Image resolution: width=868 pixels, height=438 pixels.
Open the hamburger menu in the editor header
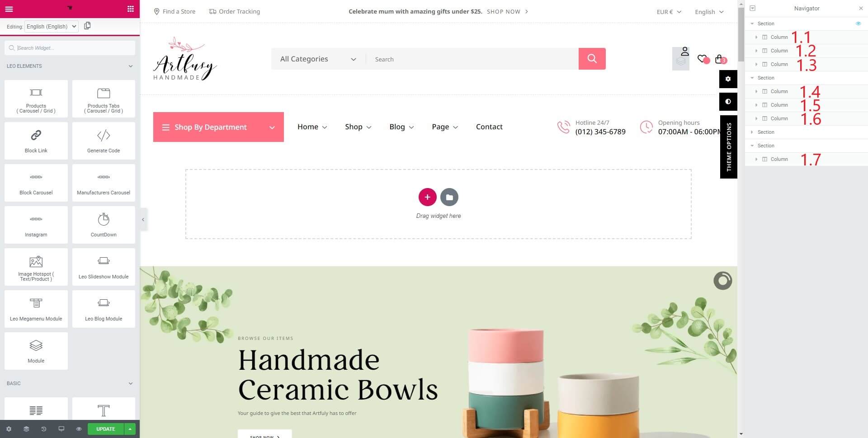point(9,9)
